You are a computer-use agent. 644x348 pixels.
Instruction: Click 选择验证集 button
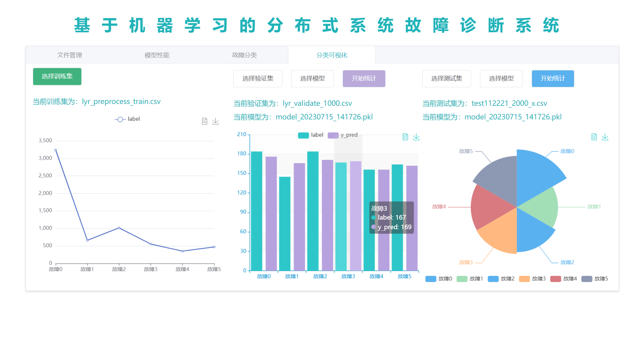coord(258,79)
